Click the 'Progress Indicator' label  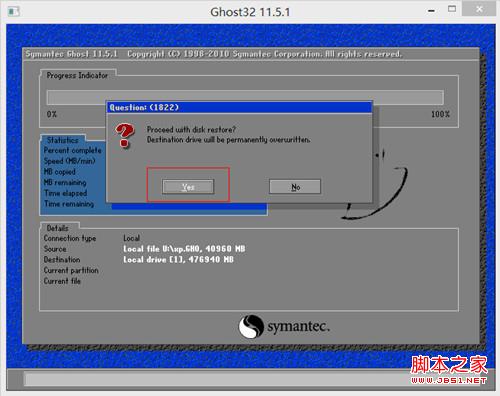coord(77,75)
